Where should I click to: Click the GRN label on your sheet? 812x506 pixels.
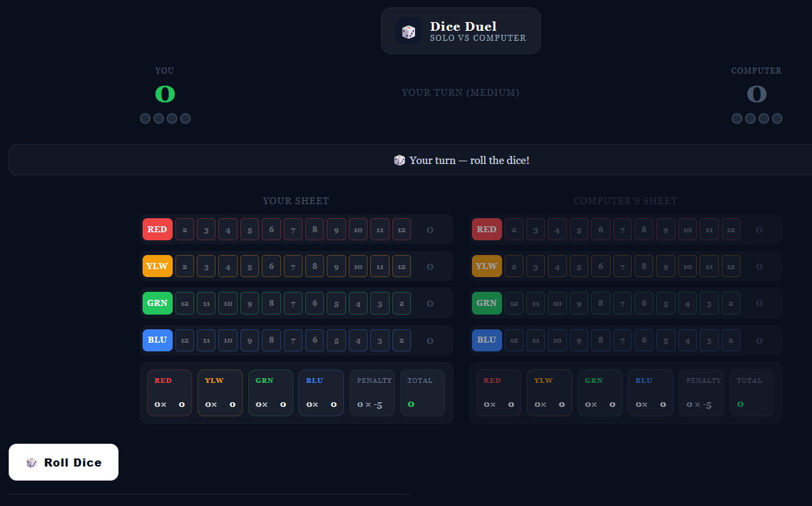pos(157,303)
